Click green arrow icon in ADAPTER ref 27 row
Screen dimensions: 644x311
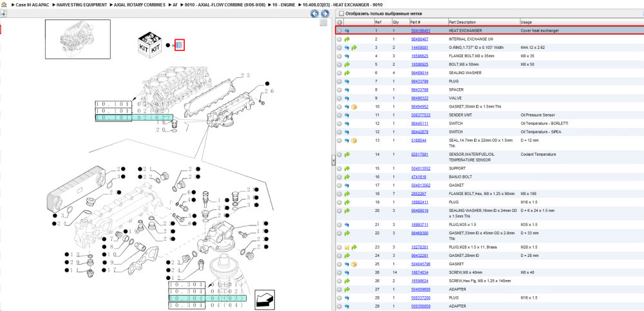[x=347, y=289]
